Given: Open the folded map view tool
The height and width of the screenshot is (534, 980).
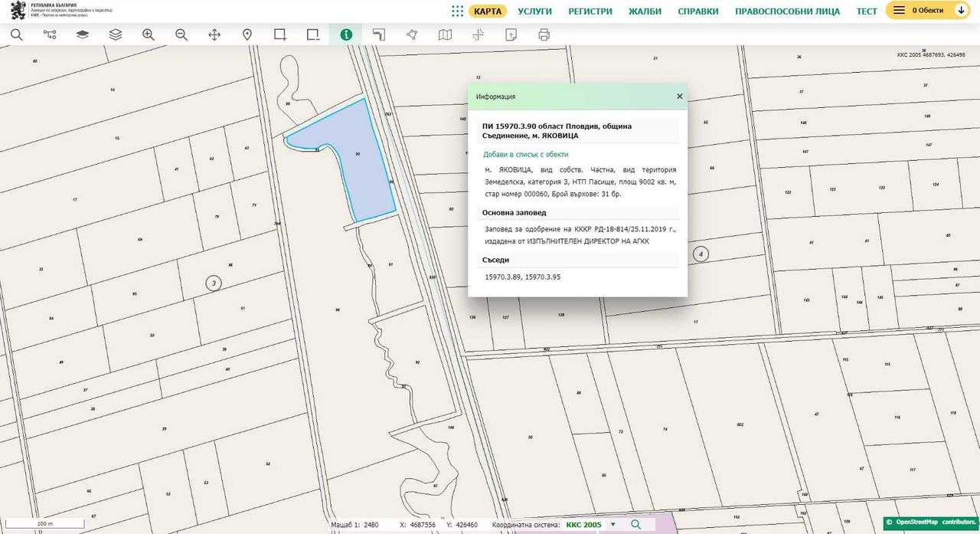Looking at the screenshot, I should pyautogui.click(x=445, y=34).
